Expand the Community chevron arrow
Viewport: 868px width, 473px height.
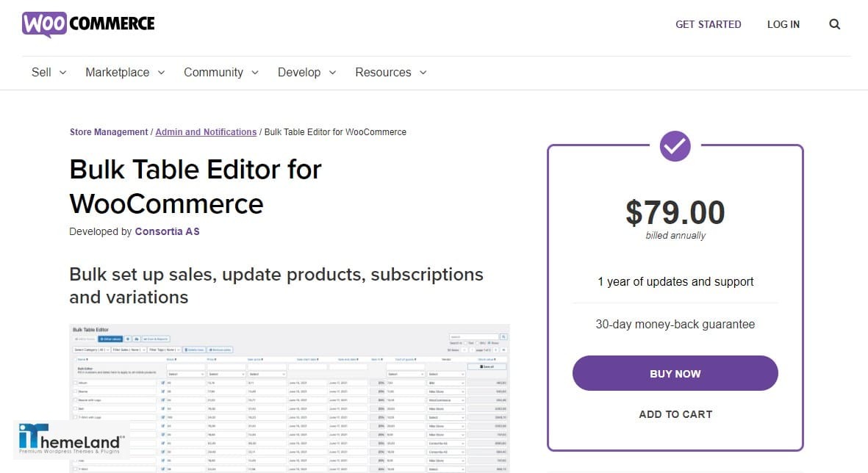[254, 73]
